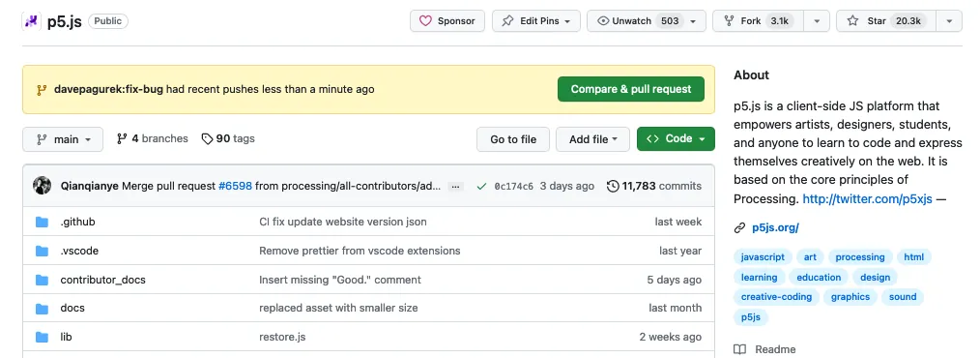Open the green Code dropdown
980x358 pixels.
click(x=676, y=138)
